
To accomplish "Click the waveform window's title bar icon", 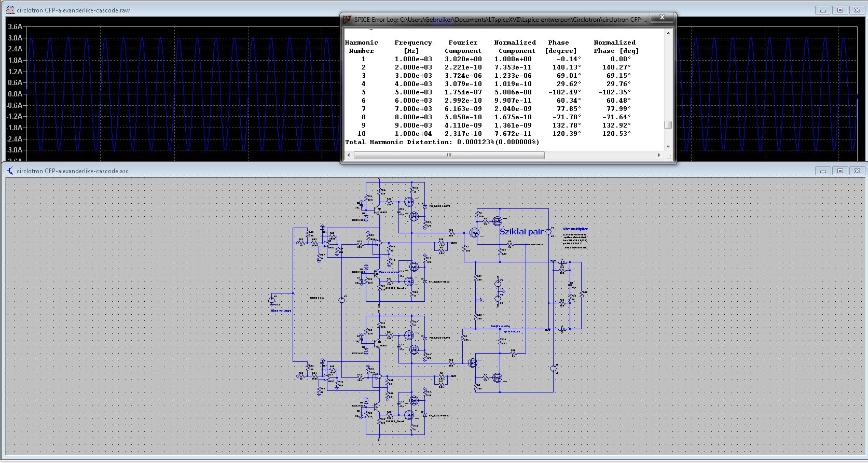I will [x=10, y=10].
